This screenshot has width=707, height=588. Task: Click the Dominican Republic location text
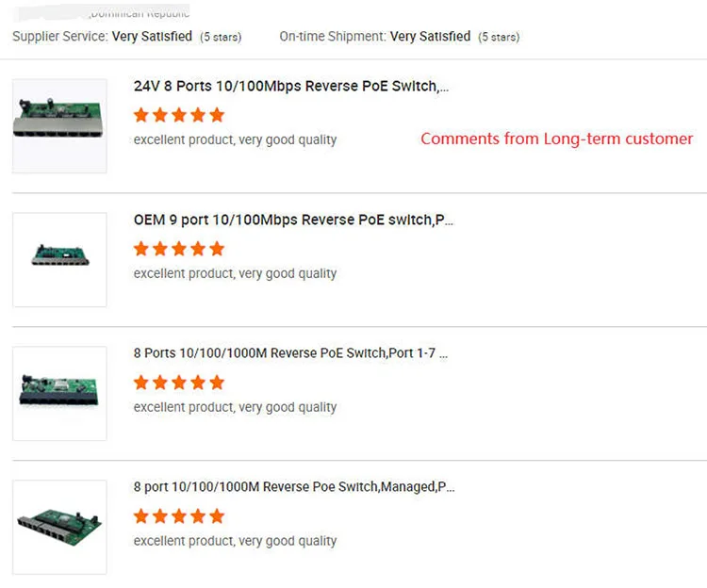click(140, 13)
